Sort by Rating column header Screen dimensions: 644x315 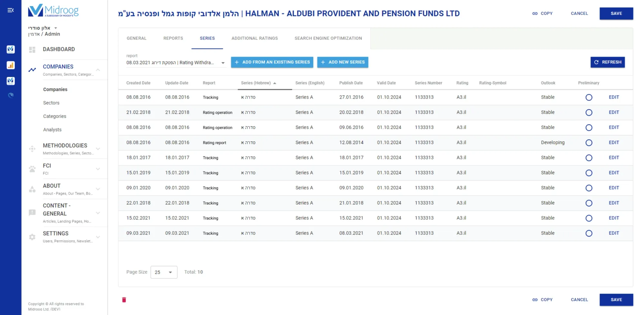click(462, 83)
